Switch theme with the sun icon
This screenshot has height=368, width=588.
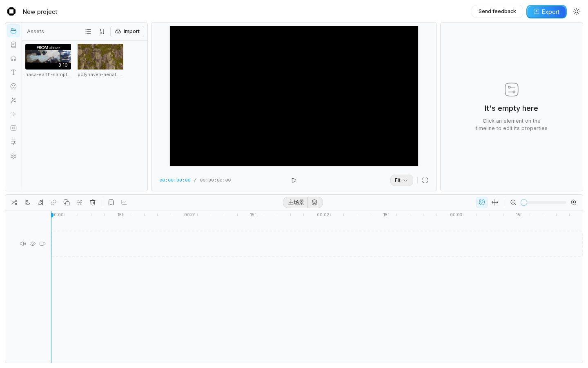pos(577,11)
